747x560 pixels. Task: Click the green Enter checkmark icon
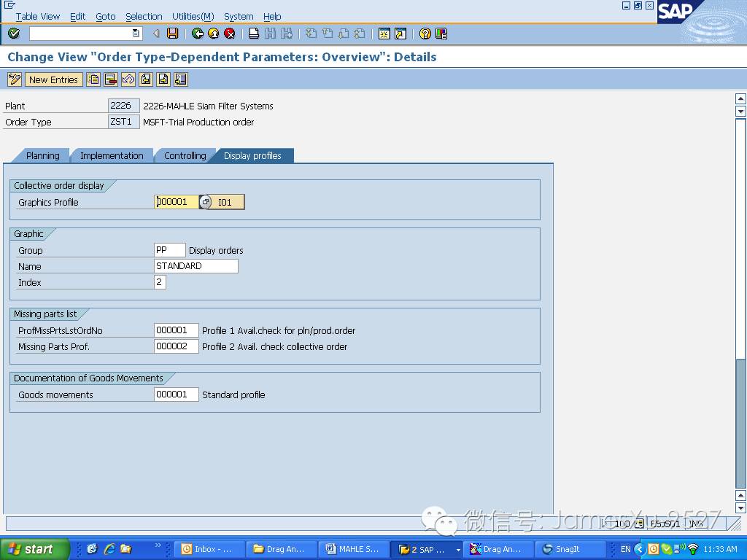pos(14,34)
